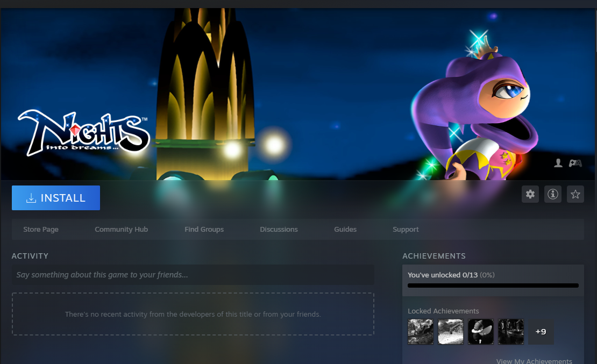
Task: Show the +9 more locked achievements
Action: click(x=541, y=332)
